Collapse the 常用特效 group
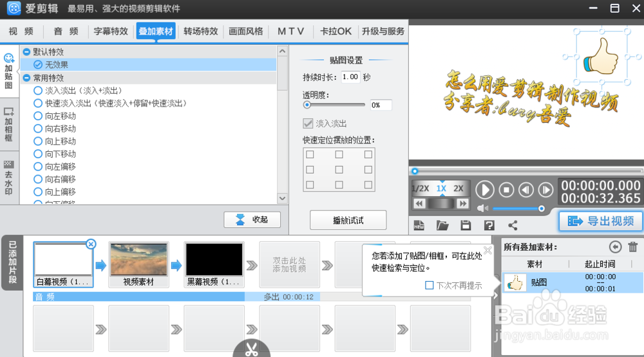Viewport: 644px width, 357px height. (26, 78)
